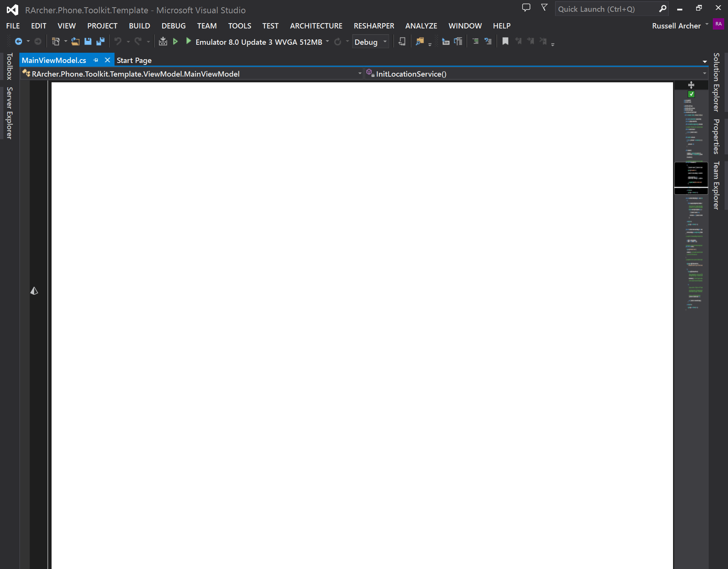Image resolution: width=728 pixels, height=569 pixels.
Task: Toggle pin on the MainViewModel.cs tab
Action: 96,60
